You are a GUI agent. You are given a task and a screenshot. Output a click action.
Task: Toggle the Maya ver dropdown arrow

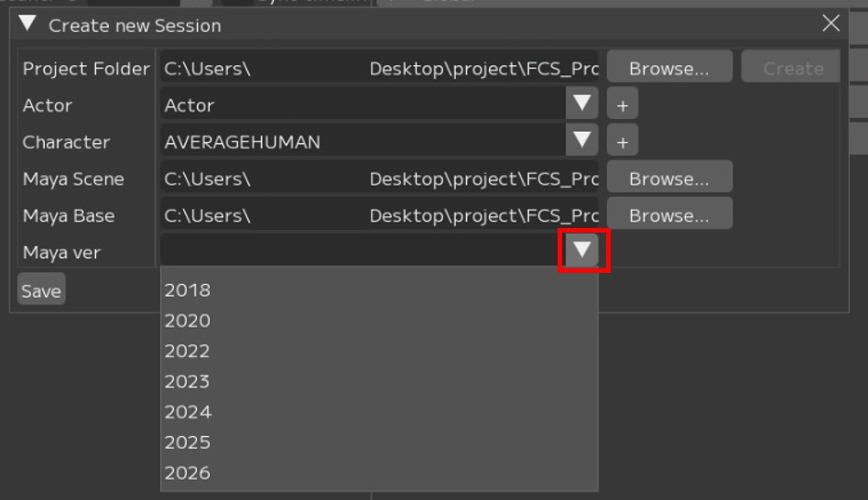tap(583, 251)
